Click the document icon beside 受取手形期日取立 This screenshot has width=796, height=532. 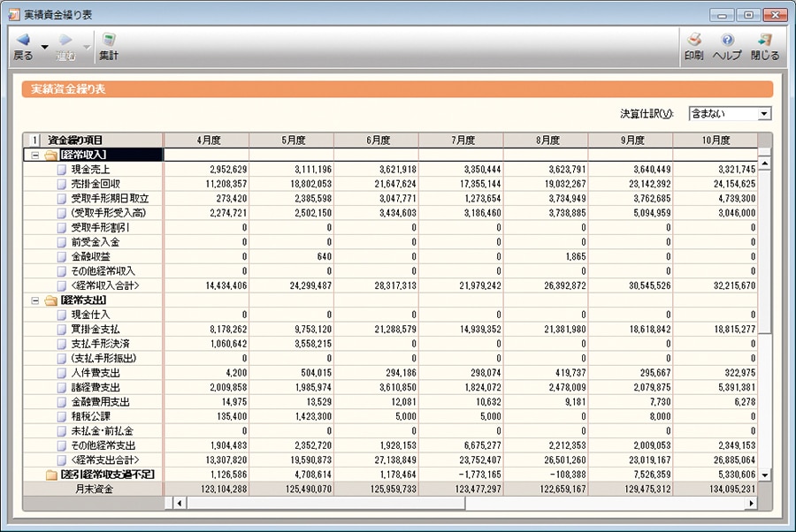click(x=62, y=198)
